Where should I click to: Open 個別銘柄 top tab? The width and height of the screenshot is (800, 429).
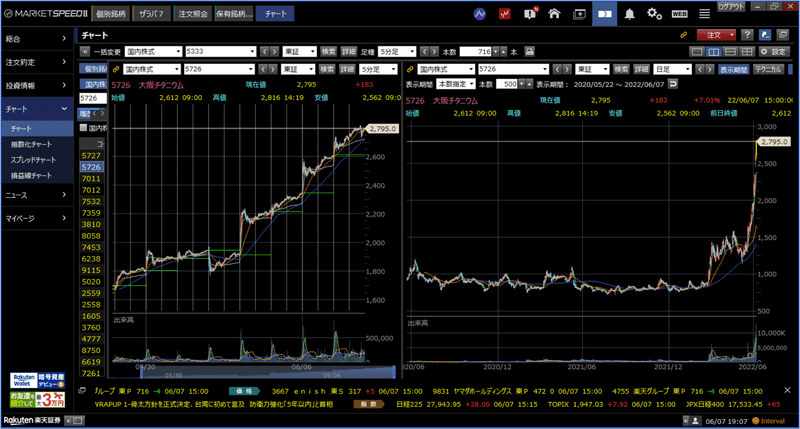pyautogui.click(x=111, y=14)
